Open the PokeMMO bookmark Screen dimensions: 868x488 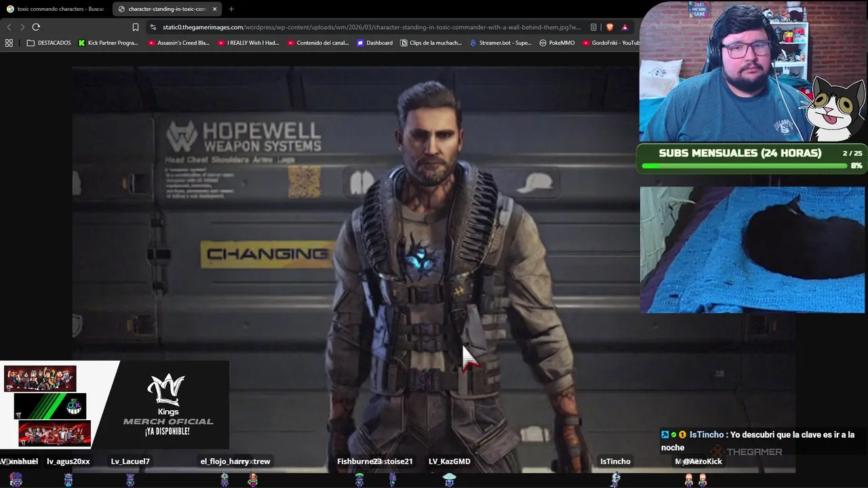click(557, 43)
